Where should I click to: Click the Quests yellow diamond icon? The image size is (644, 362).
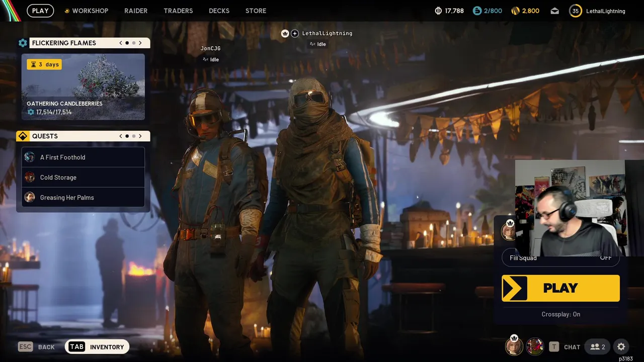pyautogui.click(x=23, y=136)
